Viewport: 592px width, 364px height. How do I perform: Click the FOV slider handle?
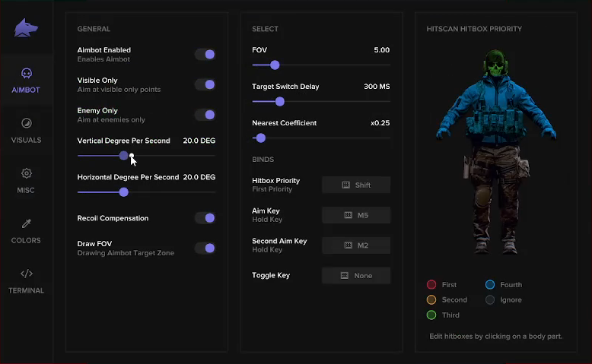click(275, 65)
